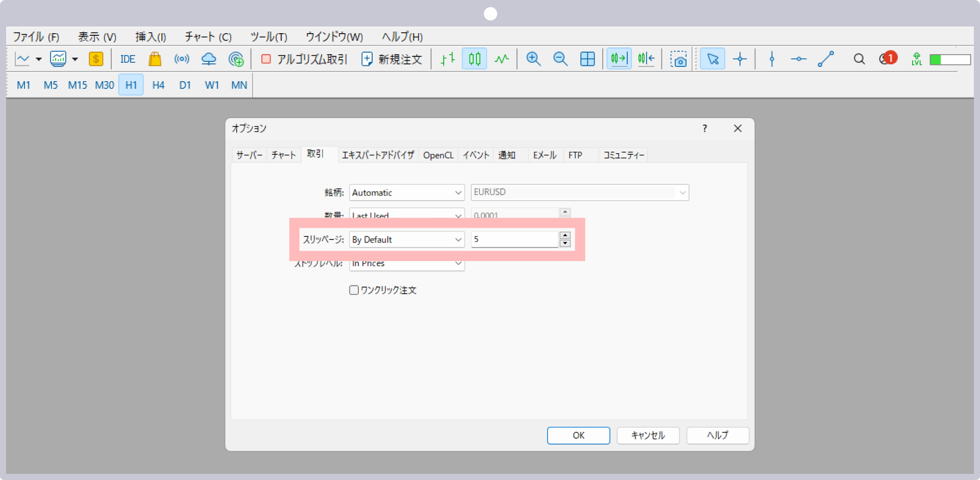This screenshot has width=980, height=480.
Task: Select the M5 timeframe
Action: [51, 85]
